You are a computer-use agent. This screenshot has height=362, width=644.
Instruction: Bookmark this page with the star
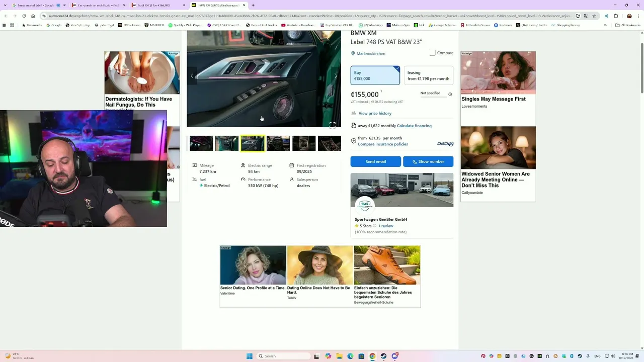[594, 16]
